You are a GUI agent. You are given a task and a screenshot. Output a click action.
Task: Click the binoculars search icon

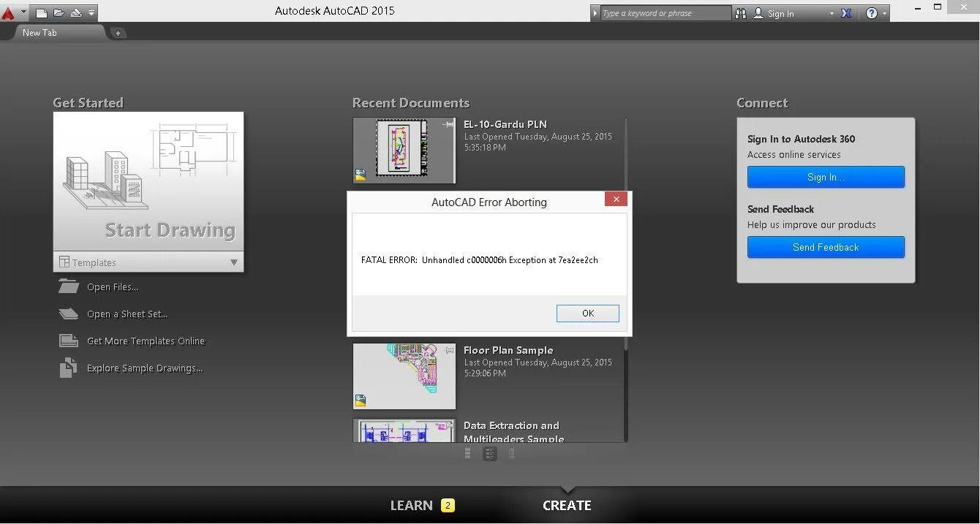(x=741, y=13)
